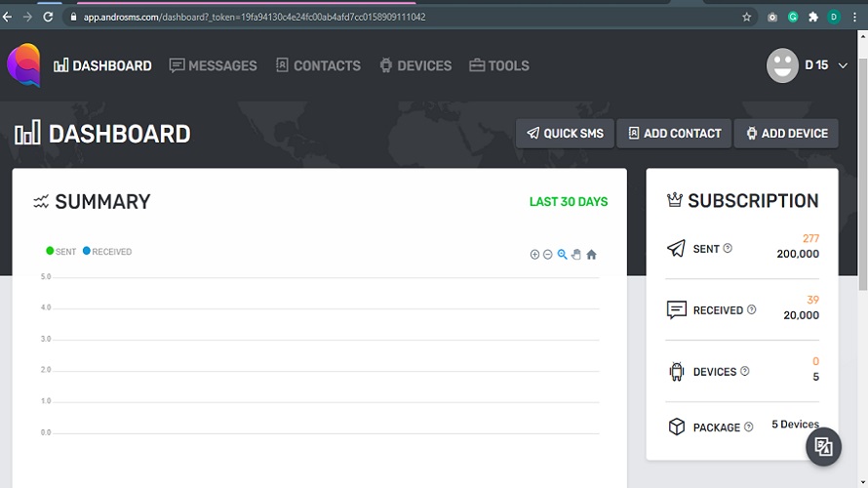Click the chart zoom in plus icon
868x488 pixels.
534,254
